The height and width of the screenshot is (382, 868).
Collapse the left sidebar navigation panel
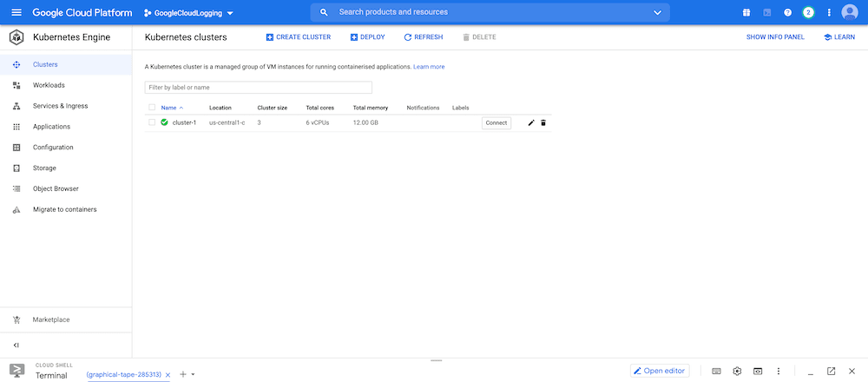(x=16, y=346)
